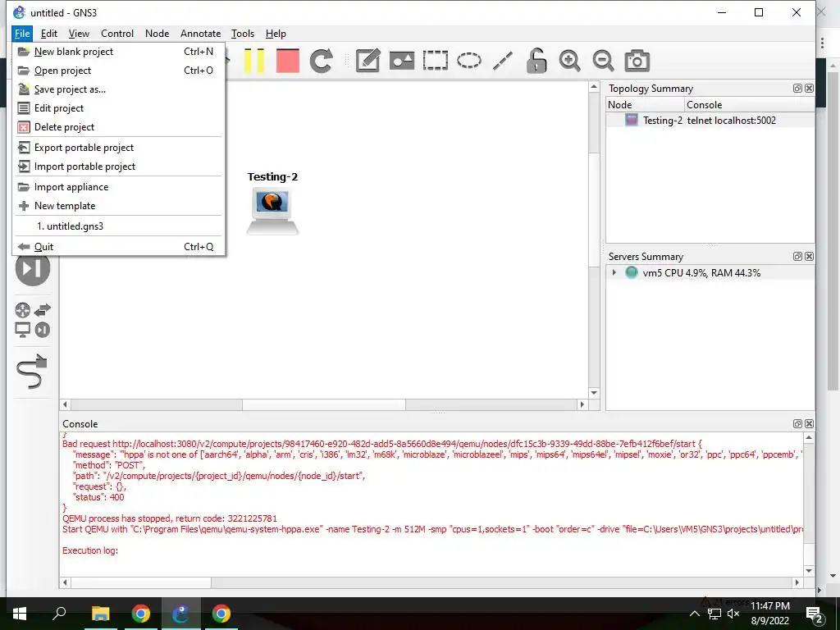Screen dimensions: 840x630
Task: Open the View menu
Action: tap(79, 33)
